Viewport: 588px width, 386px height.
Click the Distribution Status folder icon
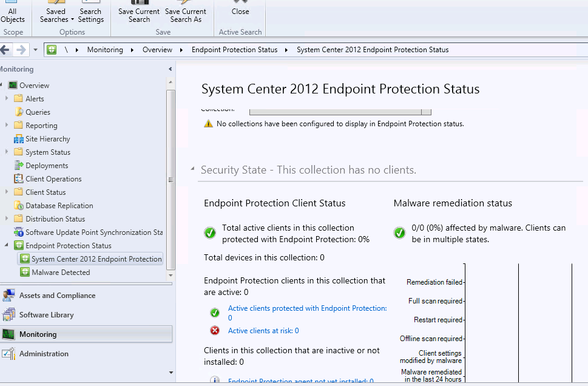click(x=18, y=218)
